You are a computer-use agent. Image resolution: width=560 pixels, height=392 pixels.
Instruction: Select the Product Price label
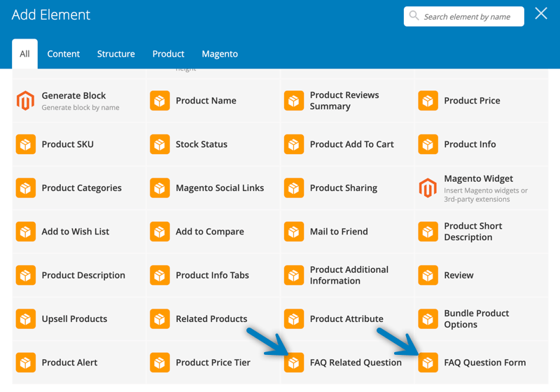(472, 101)
